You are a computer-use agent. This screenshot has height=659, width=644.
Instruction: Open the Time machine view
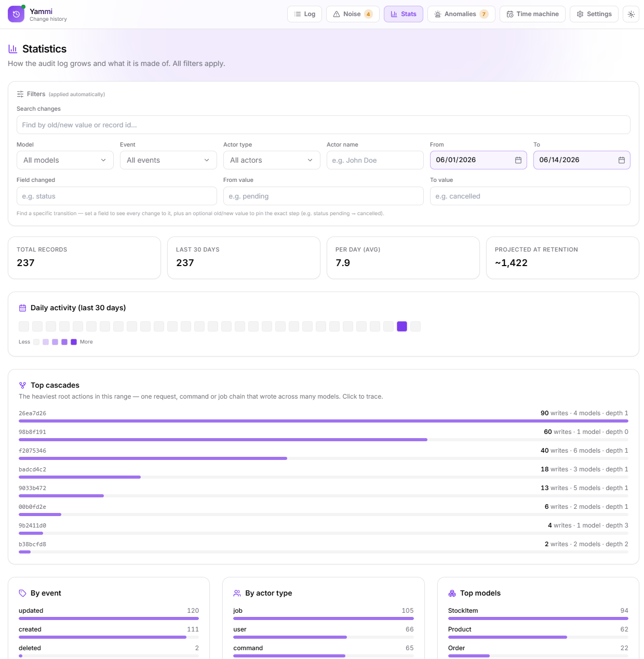coord(532,14)
